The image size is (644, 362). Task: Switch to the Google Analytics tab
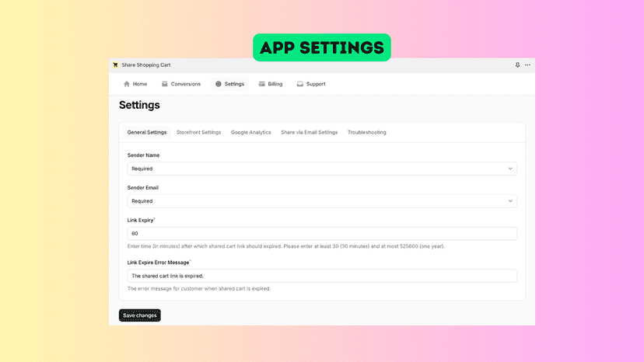coord(251,133)
